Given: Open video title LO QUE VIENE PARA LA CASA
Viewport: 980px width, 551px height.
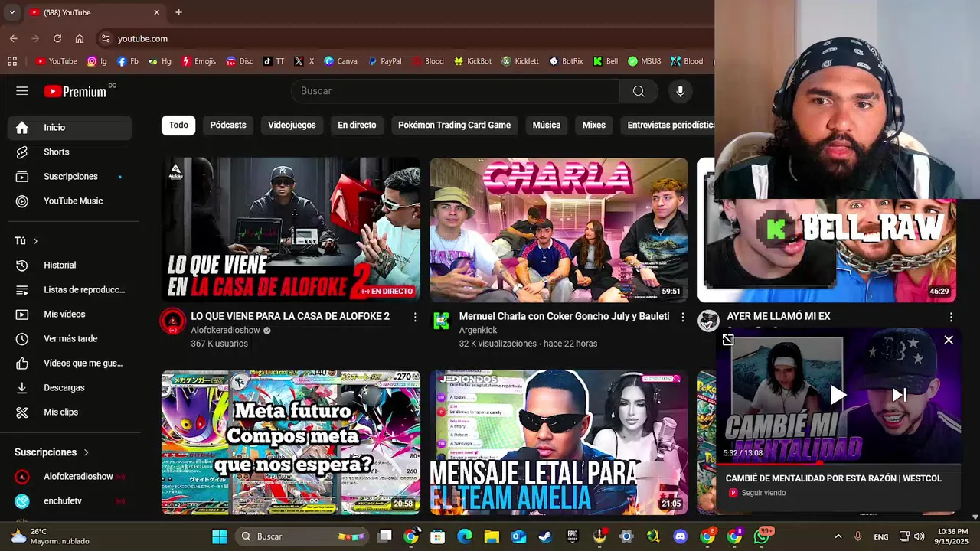Looking at the screenshot, I should [x=290, y=316].
